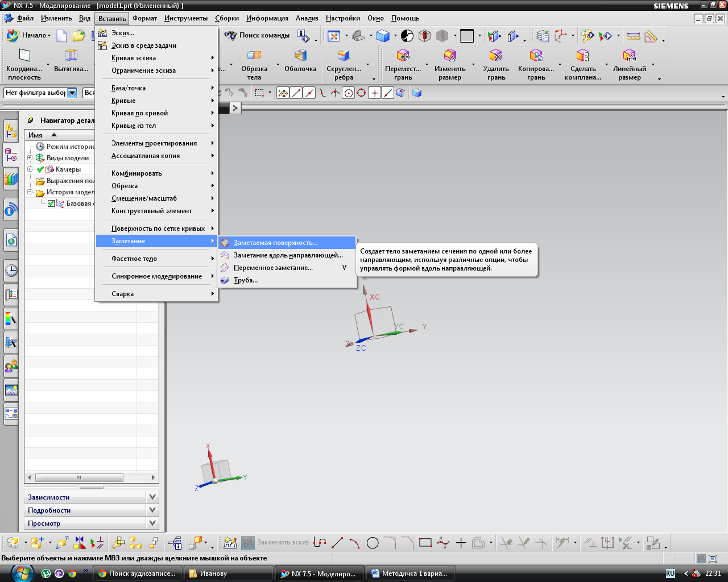The image size is (728, 582).
Task: Click the Fit view icon in the toolbar
Action: click(x=334, y=36)
